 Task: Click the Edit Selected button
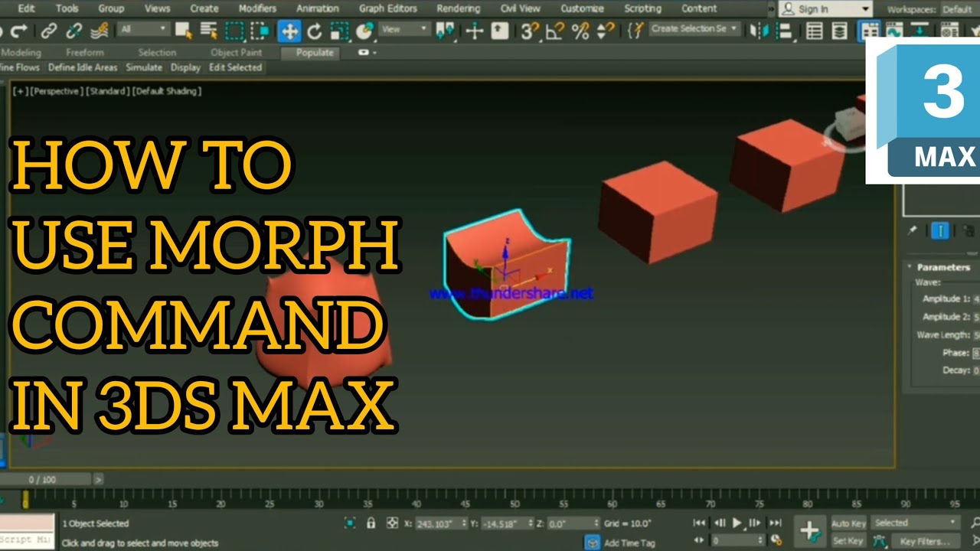pyautogui.click(x=235, y=67)
